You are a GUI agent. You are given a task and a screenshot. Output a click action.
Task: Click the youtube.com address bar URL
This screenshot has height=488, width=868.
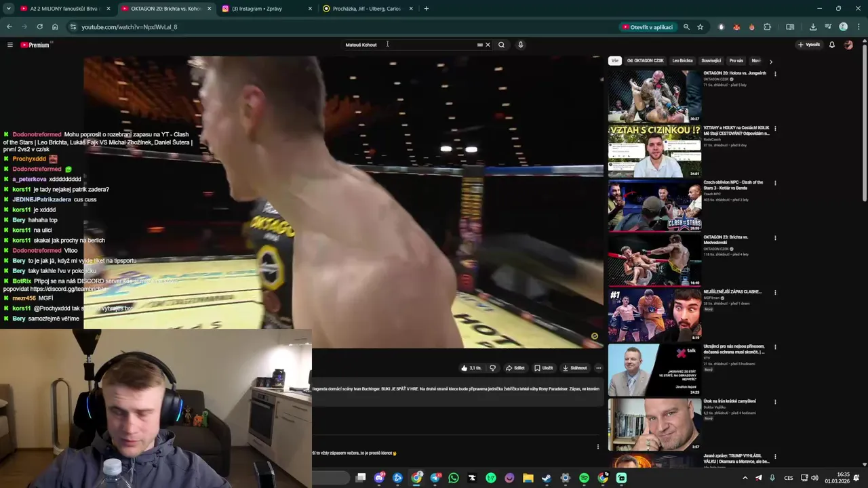coord(129,27)
